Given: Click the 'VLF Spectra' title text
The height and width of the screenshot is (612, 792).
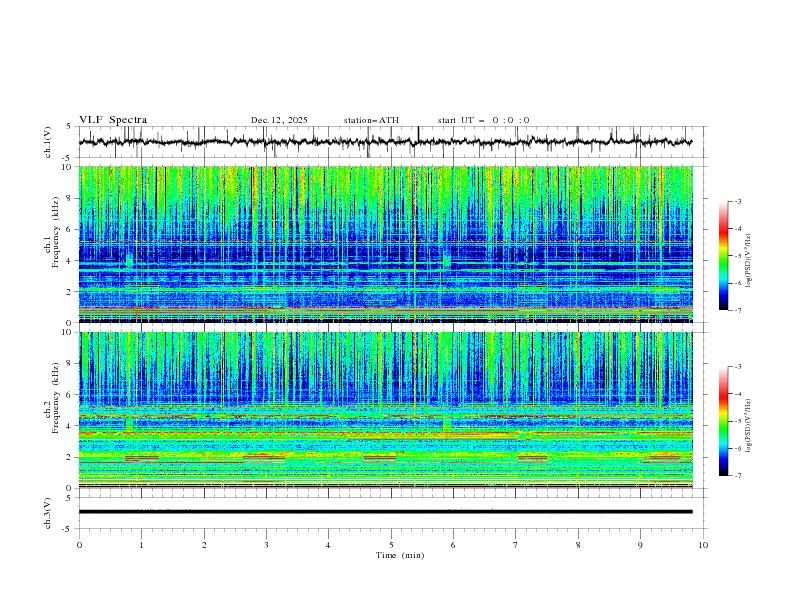Looking at the screenshot, I should 113,120.
